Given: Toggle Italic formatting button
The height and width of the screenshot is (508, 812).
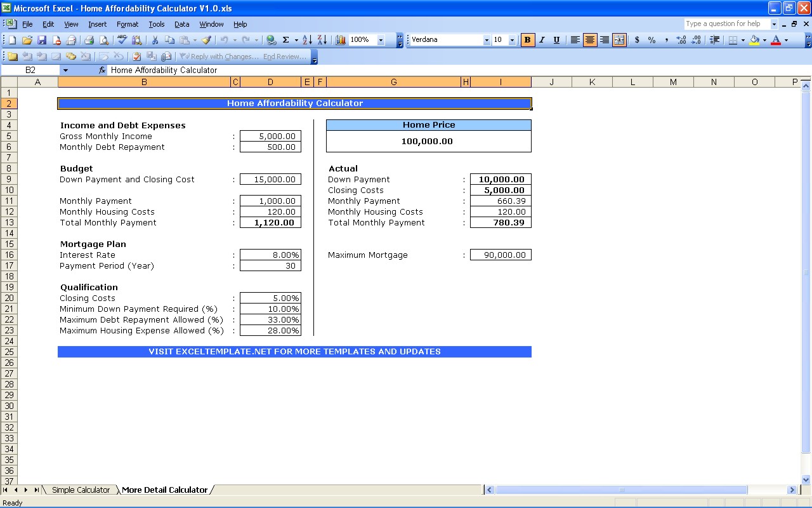Looking at the screenshot, I should pos(542,40).
